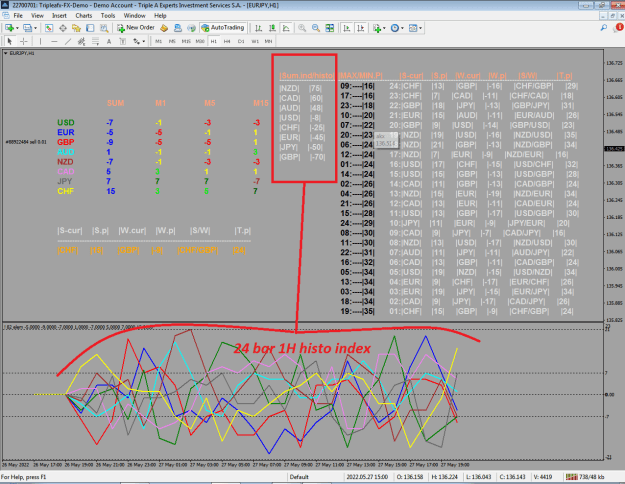Screen dimensions: 625x484
Task: Click connection status 738/48 kb
Action: (x=586, y=477)
